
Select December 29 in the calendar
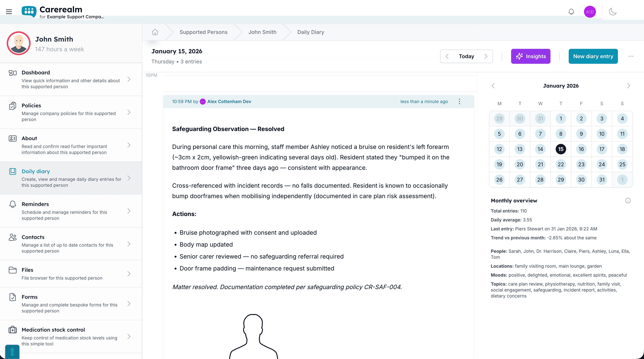[x=499, y=119]
